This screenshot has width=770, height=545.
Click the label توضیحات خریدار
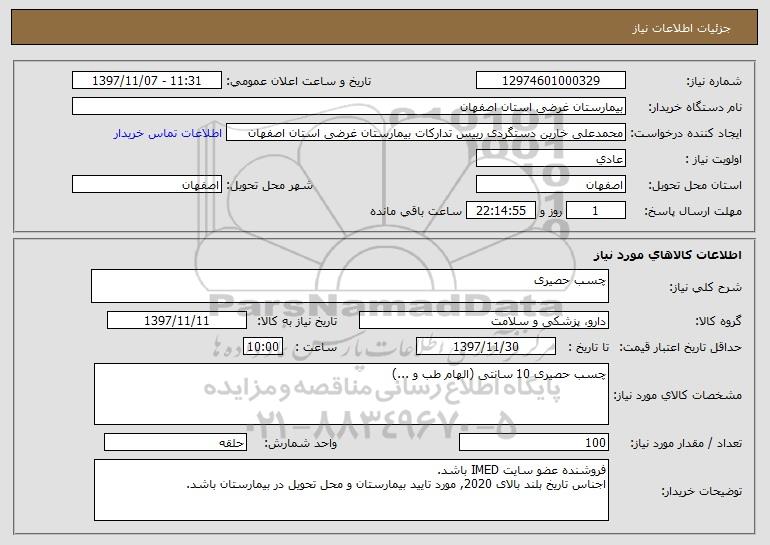coord(701,491)
